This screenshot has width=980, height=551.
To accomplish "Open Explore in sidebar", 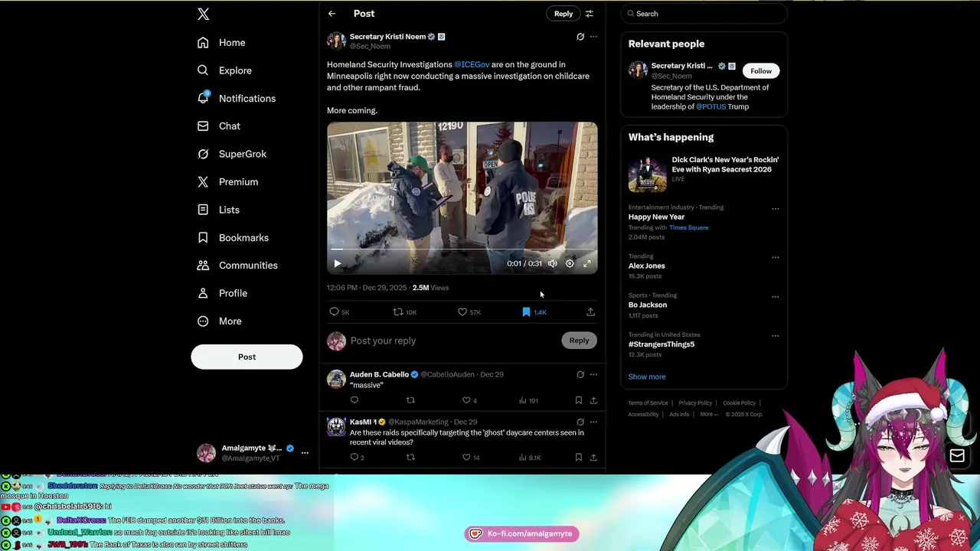I will point(224,70).
